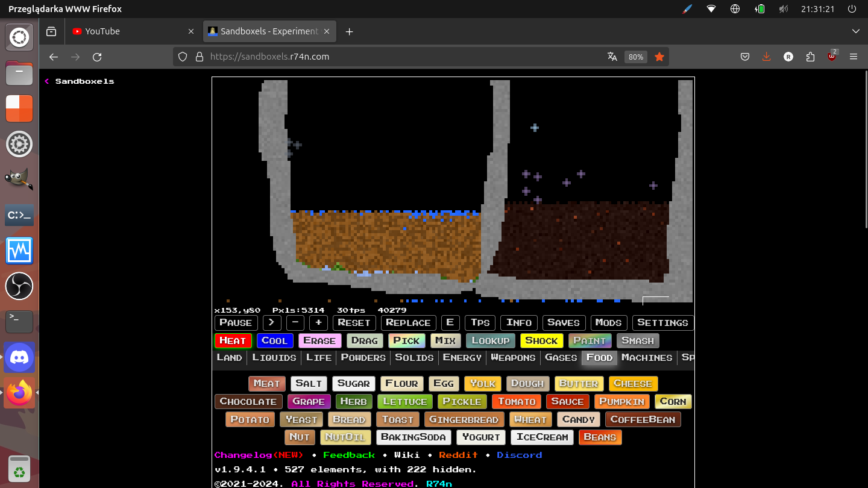
Task: Enable the Replace mode button
Action: click(x=408, y=323)
